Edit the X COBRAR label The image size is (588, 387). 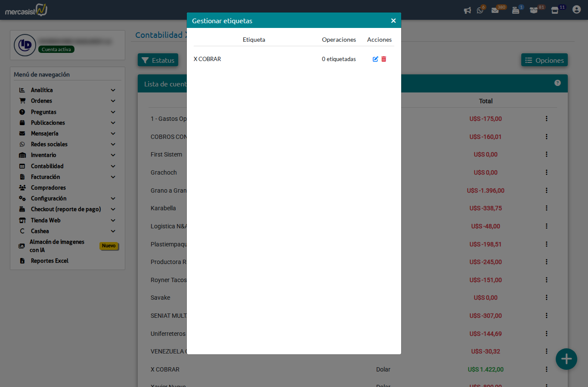tap(375, 59)
